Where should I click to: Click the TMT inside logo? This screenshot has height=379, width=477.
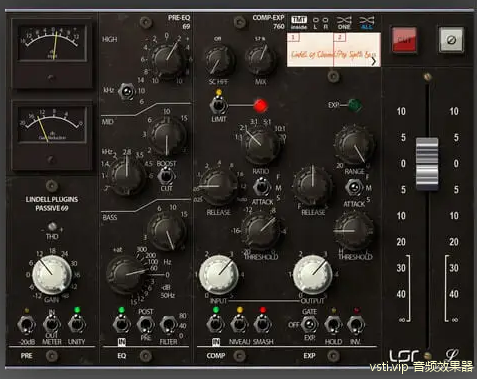coord(299,23)
